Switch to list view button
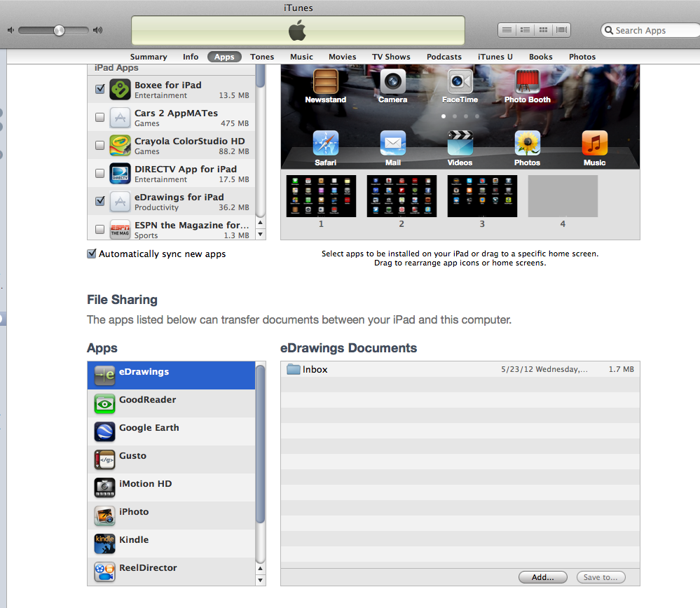Screen dimensions: 700x608 [507, 30]
